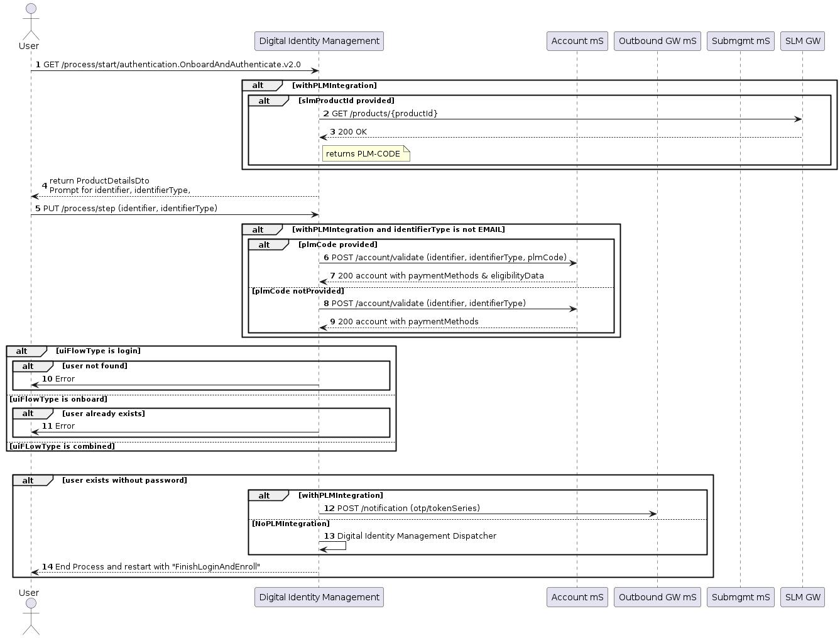Screen dimensions: 840x638
Task: Click '[withPLMIntegration and identifierType is not EMAIL]' guard
Action: coord(398,229)
